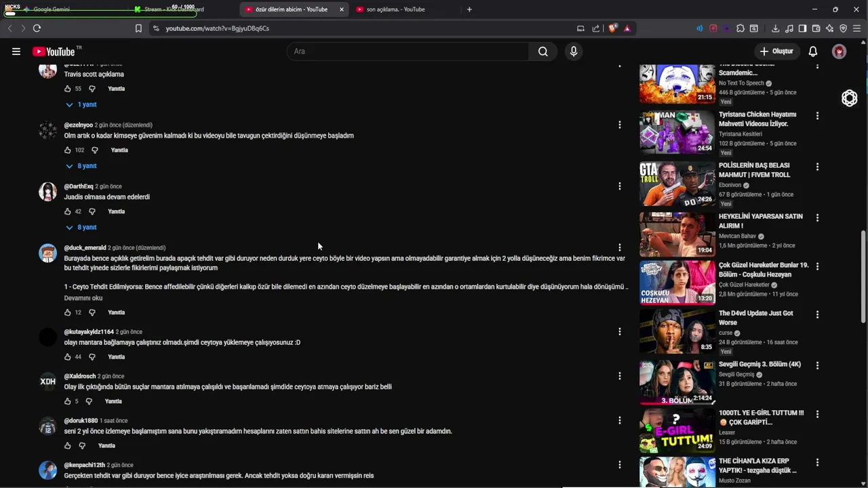Image resolution: width=868 pixels, height=488 pixels.
Task: Open the Brave Rewards triangle icon
Action: (627, 28)
